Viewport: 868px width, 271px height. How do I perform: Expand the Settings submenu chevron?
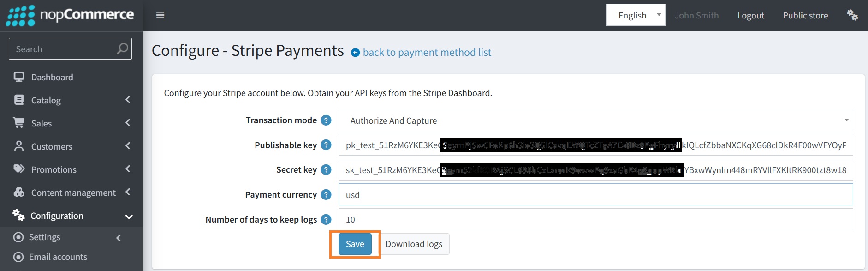point(119,238)
